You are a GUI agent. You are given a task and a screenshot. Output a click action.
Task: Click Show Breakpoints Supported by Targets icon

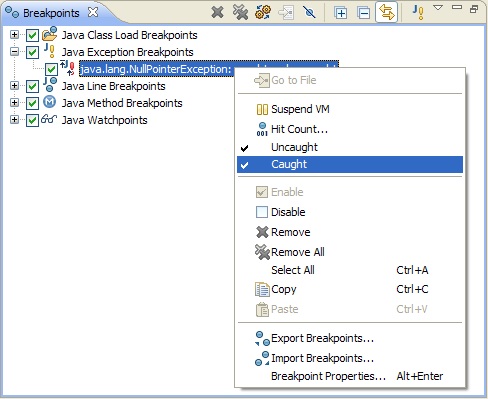pos(263,13)
